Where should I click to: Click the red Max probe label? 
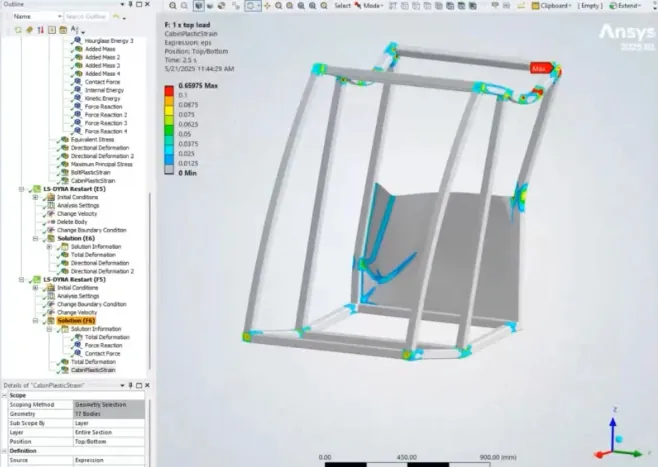[x=542, y=69]
